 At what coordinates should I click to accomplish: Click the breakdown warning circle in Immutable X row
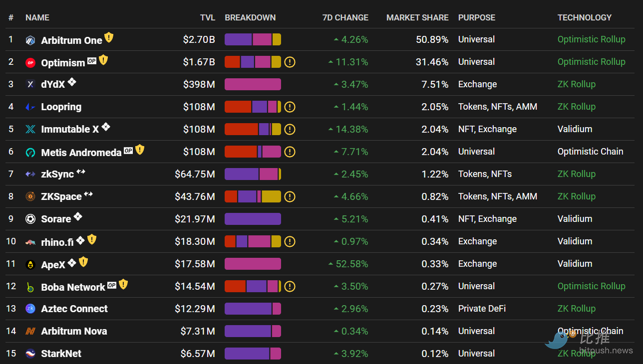[290, 130]
